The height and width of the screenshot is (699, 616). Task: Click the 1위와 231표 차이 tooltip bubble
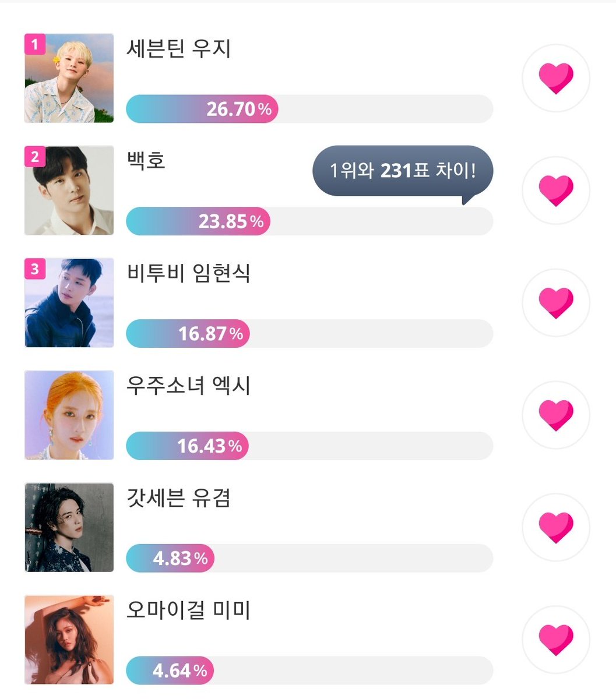(403, 172)
